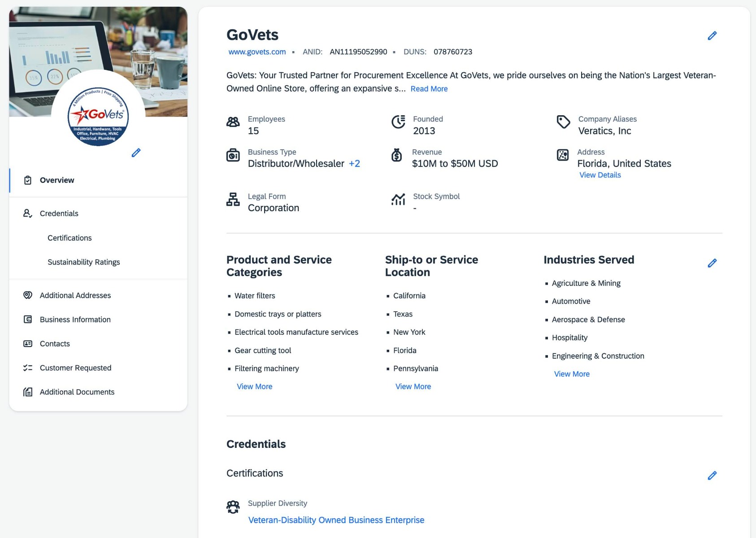Click the GoVets circular logo image
This screenshot has width=756, height=538.
point(98,116)
